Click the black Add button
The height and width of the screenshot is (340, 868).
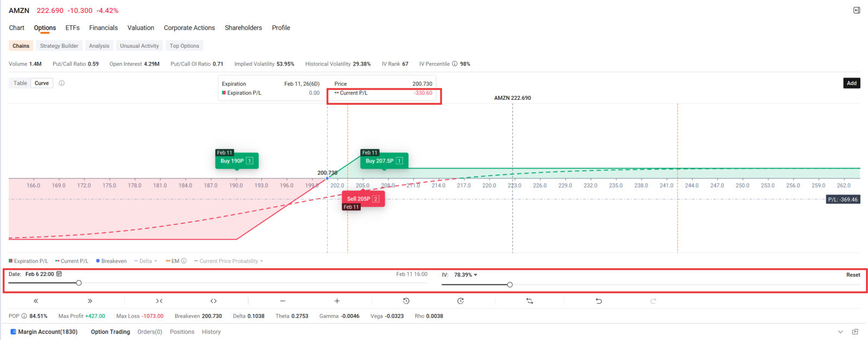(x=852, y=83)
